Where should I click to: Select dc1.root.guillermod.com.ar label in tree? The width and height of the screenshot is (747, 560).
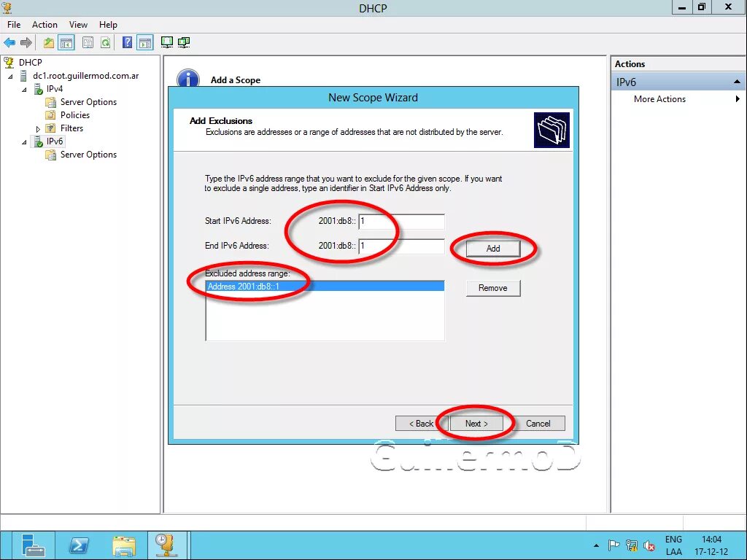point(86,76)
